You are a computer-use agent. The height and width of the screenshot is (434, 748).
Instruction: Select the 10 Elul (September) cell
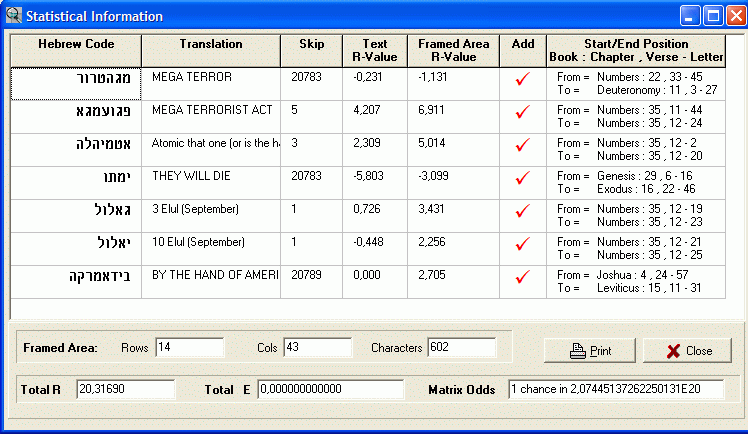211,248
